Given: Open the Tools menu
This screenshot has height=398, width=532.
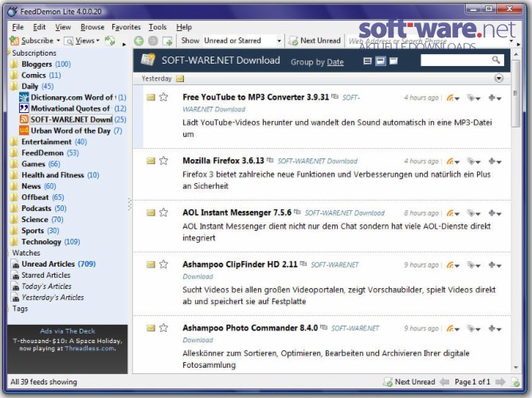Looking at the screenshot, I should [x=158, y=27].
